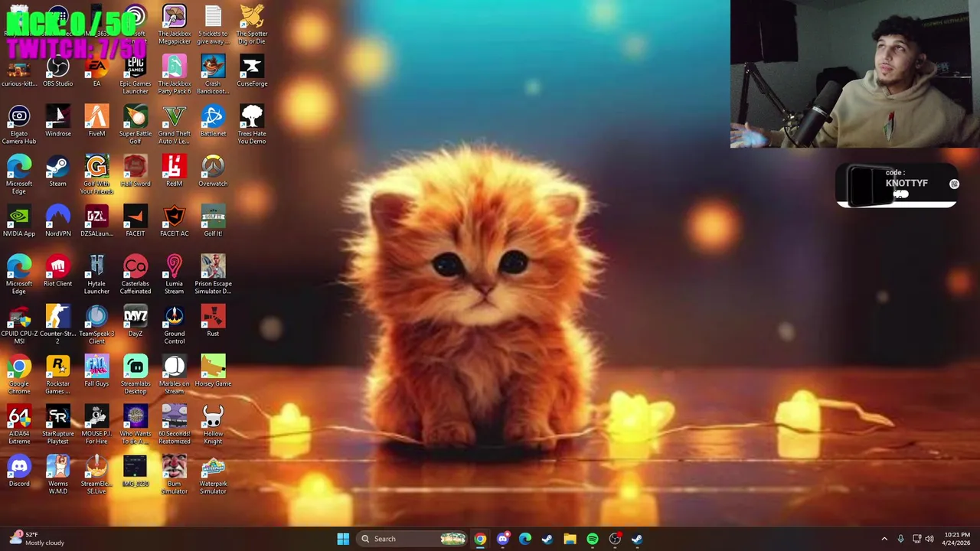Open Discord desktop shortcut
980x551 pixels.
19,471
